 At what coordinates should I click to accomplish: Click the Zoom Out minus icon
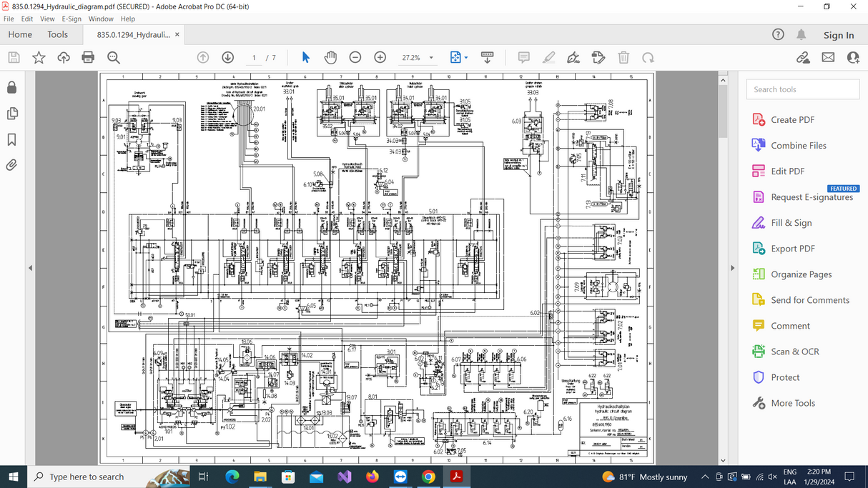355,57
